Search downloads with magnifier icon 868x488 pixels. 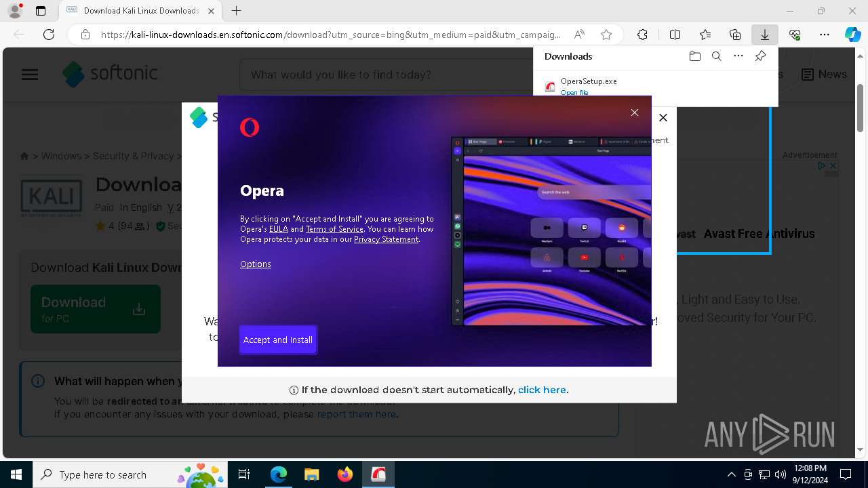(x=716, y=56)
